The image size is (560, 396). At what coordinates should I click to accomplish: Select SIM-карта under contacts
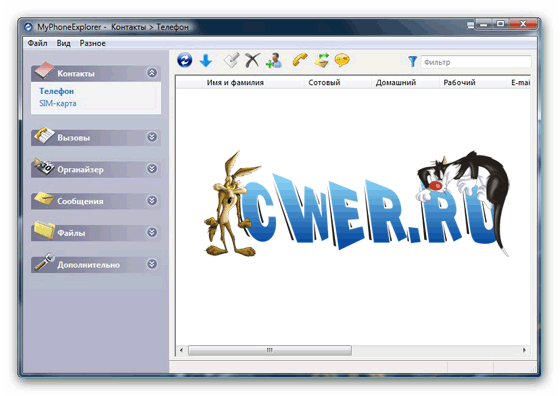click(58, 103)
